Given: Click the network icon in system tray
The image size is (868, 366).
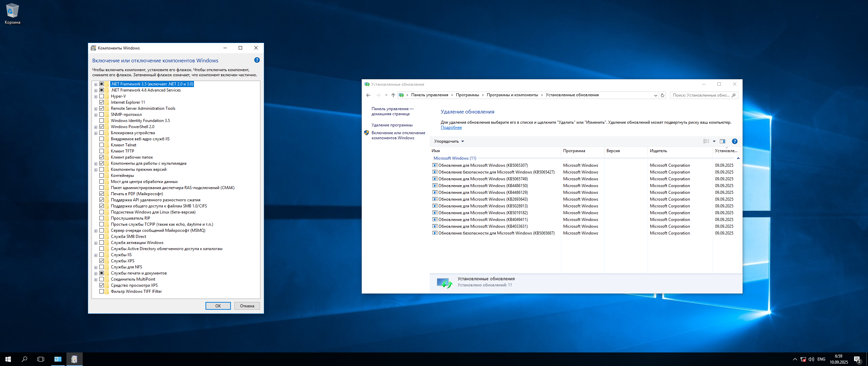Looking at the screenshot, I should click(803, 359).
